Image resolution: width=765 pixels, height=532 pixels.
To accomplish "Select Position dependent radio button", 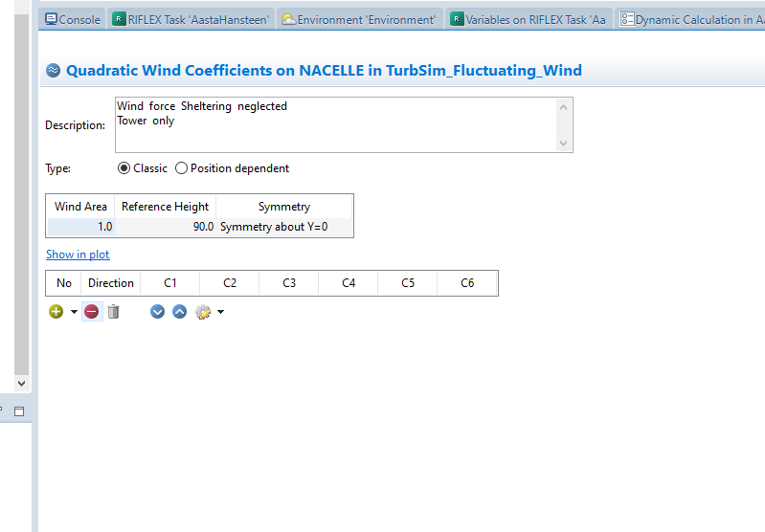I will (x=182, y=168).
